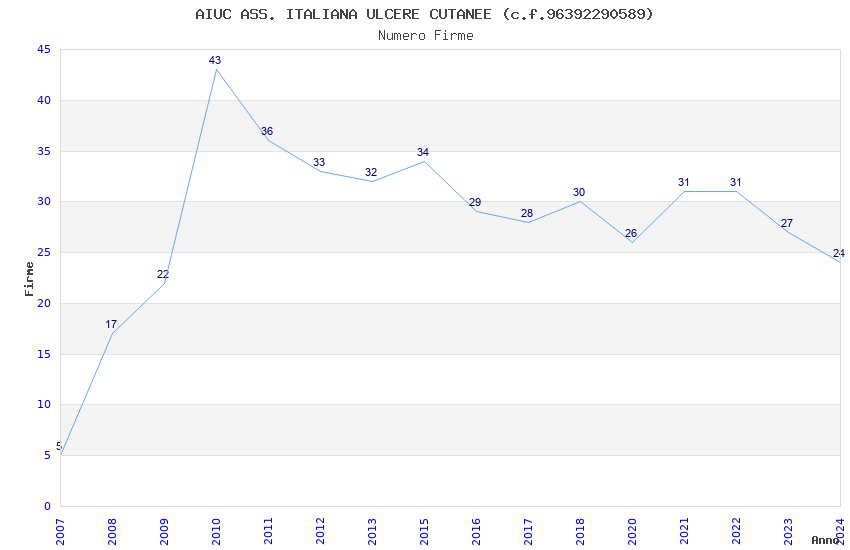Click the chart title AIUC ASS. ITALIANA ULCERE CUTANEE
Screen dimensions: 850x550
(424, 14)
